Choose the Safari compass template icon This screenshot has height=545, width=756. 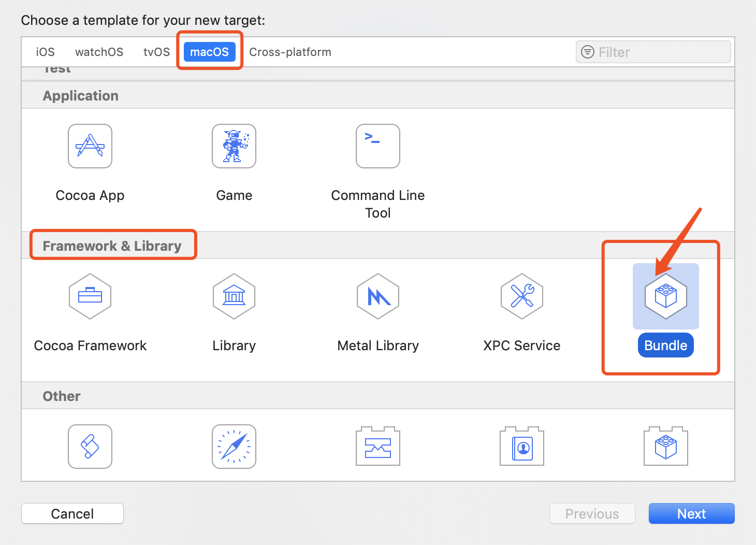[x=234, y=447]
